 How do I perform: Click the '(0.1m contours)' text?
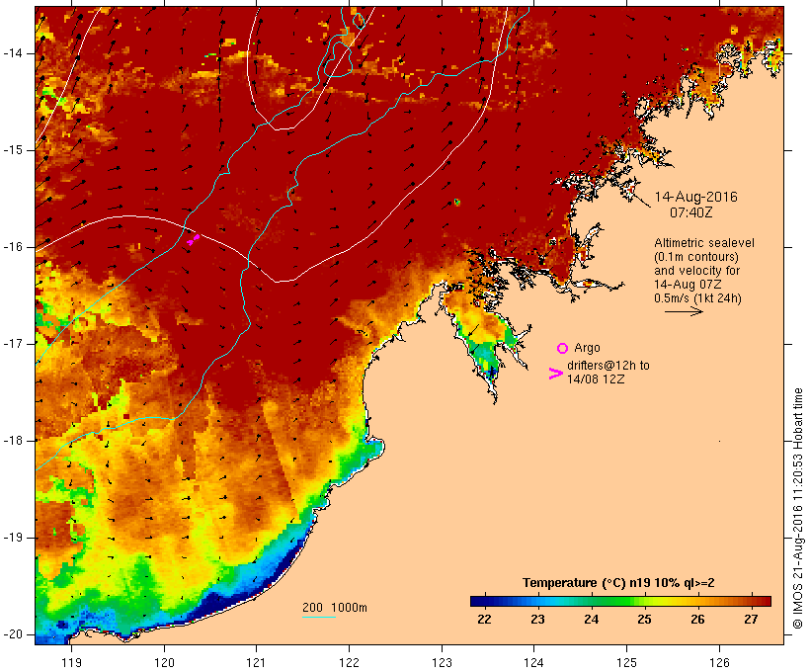(696, 257)
